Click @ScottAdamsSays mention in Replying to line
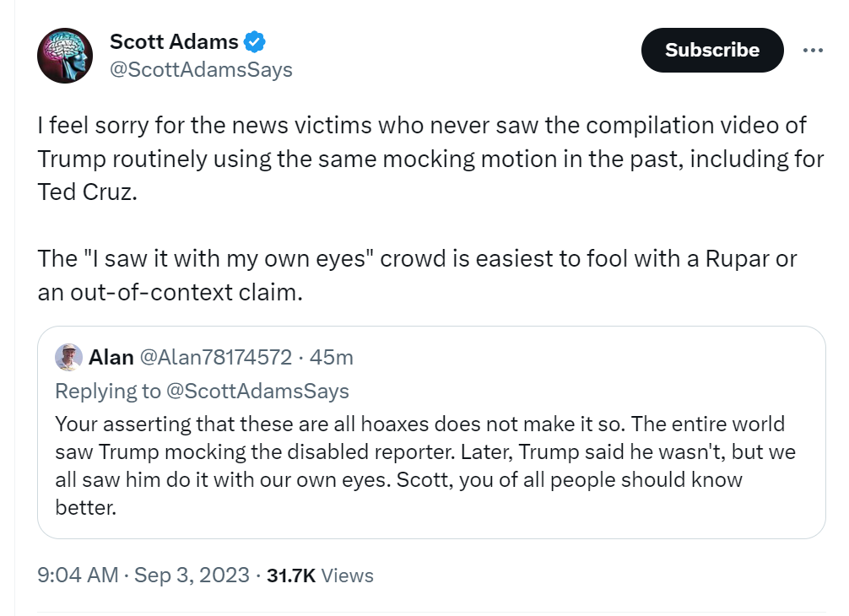 pyautogui.click(x=257, y=391)
